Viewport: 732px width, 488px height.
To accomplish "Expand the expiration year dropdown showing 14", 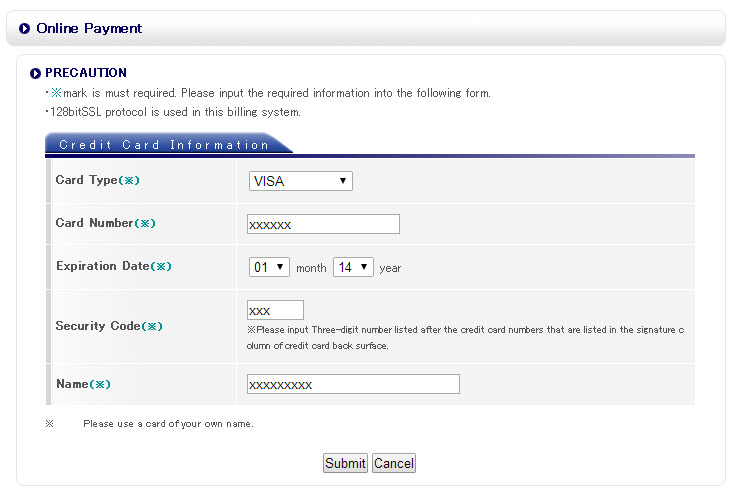I will pos(353,267).
